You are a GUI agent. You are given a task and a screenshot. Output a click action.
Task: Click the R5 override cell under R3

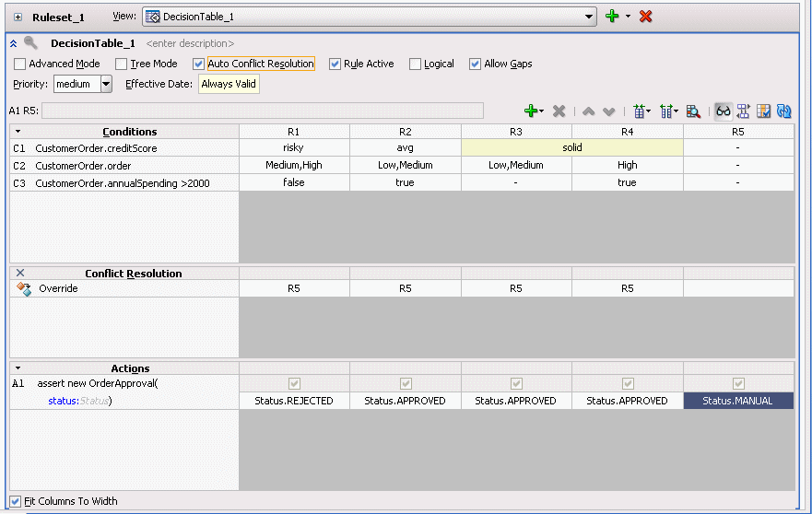516,288
